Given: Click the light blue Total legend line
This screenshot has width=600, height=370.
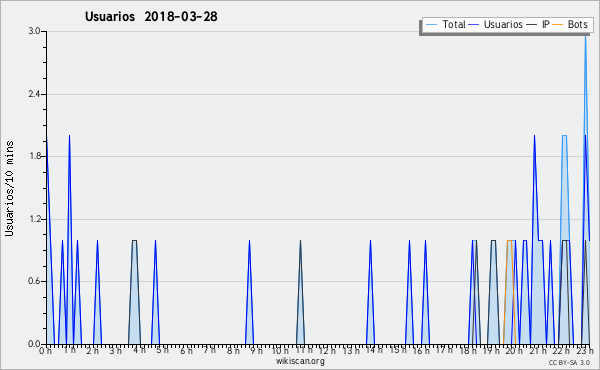Looking at the screenshot, I should coord(431,25).
